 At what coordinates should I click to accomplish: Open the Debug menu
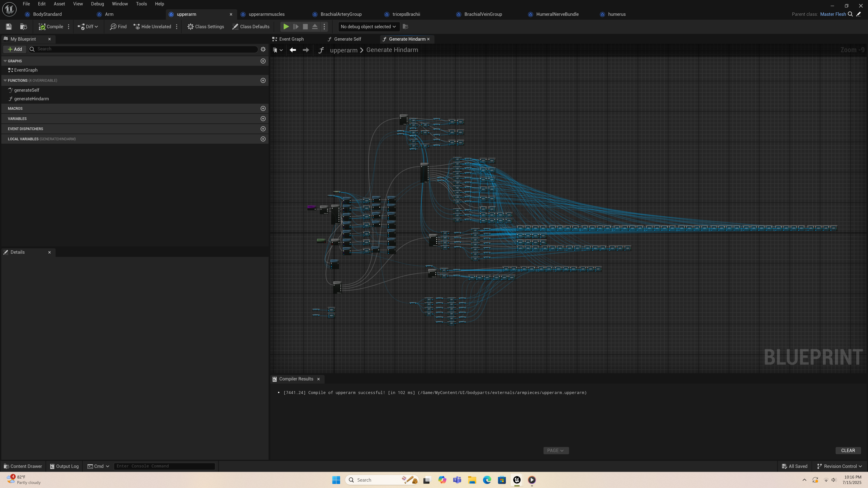click(x=97, y=4)
